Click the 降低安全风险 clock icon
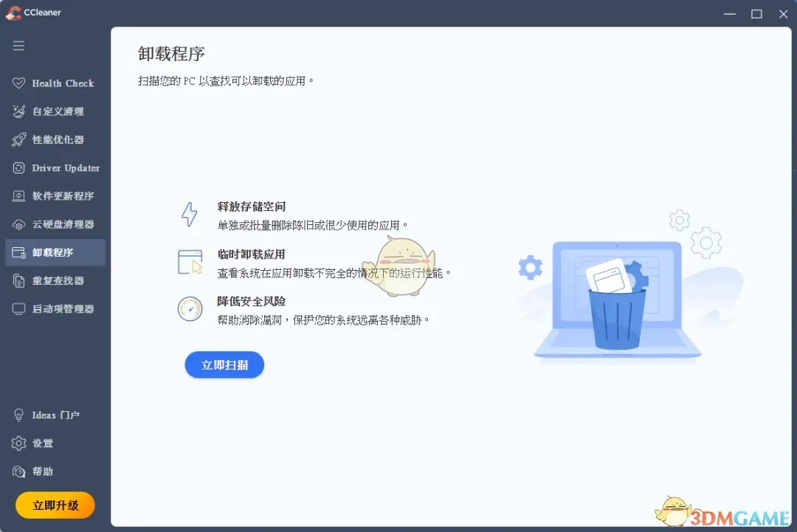Screen dimensions: 797x532 click(x=190, y=309)
